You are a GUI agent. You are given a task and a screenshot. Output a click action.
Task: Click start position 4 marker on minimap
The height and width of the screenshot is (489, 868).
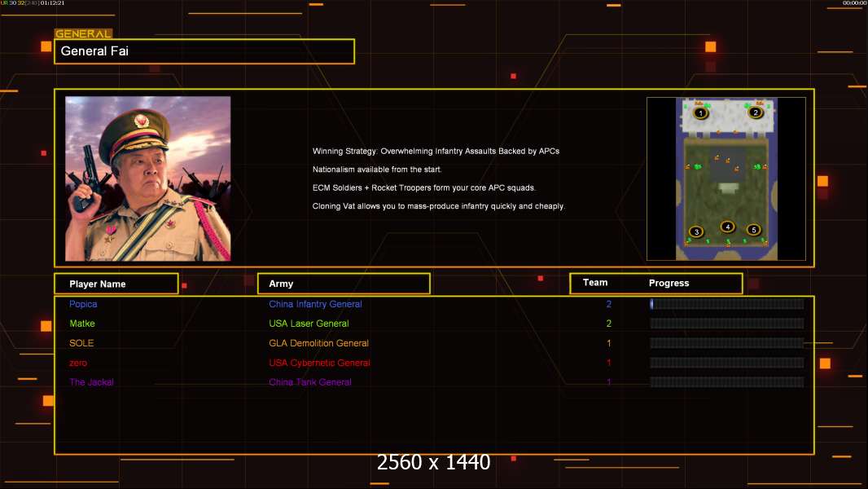coord(727,227)
